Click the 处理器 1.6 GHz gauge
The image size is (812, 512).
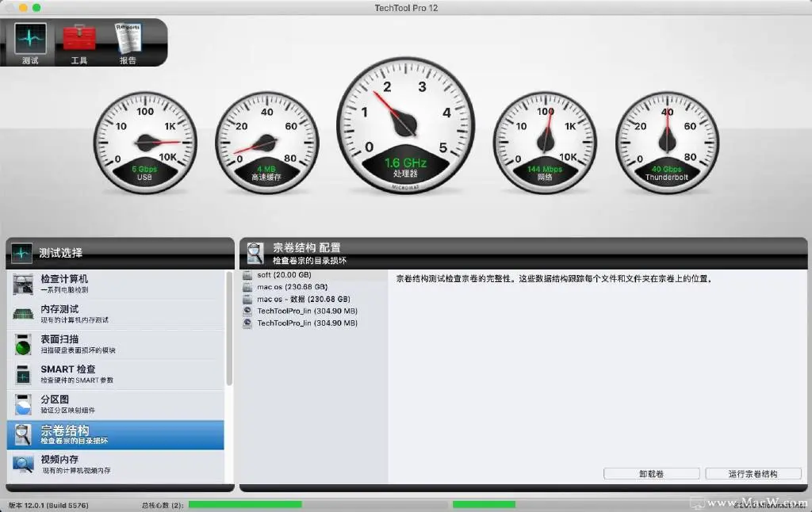[405, 125]
